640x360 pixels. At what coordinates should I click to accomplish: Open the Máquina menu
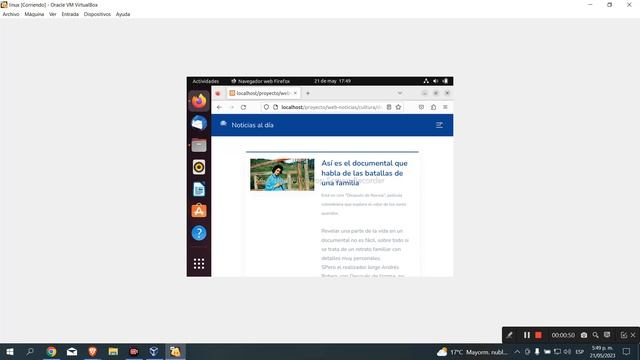34,14
